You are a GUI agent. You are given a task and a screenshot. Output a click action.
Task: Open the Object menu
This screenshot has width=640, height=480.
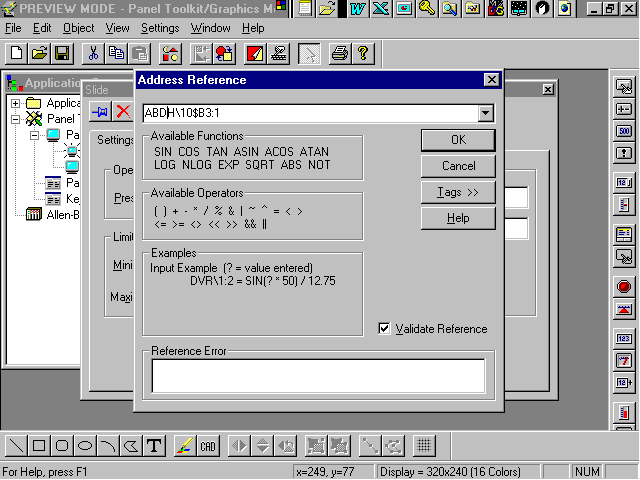click(x=79, y=28)
